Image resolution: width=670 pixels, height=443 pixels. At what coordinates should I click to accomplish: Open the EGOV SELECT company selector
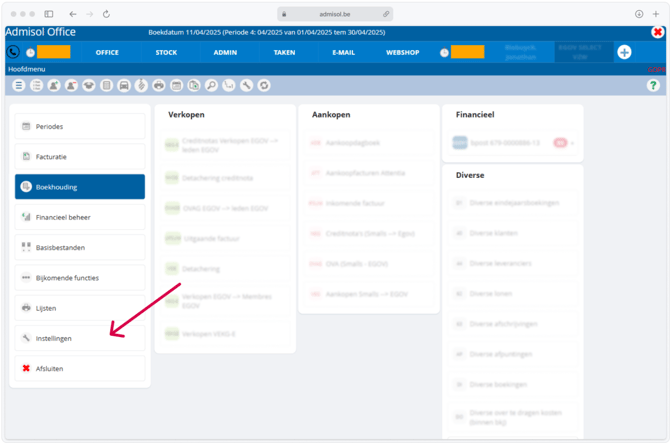click(x=584, y=52)
